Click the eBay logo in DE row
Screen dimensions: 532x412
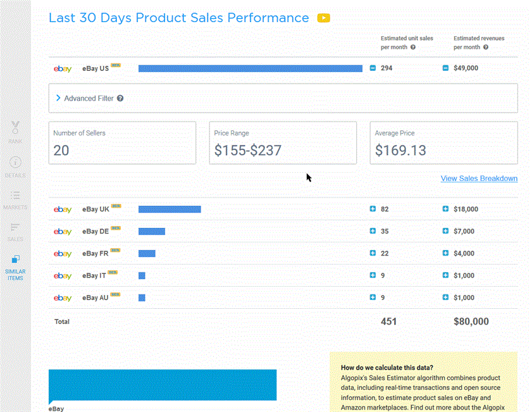[x=63, y=232]
